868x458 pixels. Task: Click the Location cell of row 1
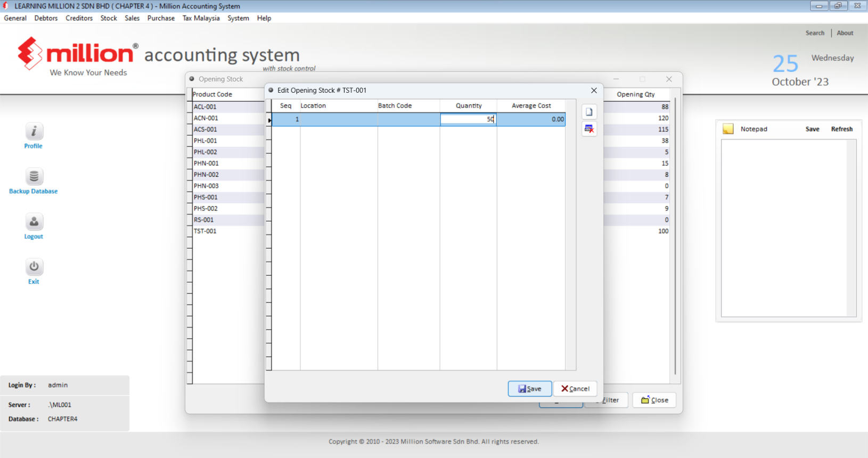(x=339, y=119)
